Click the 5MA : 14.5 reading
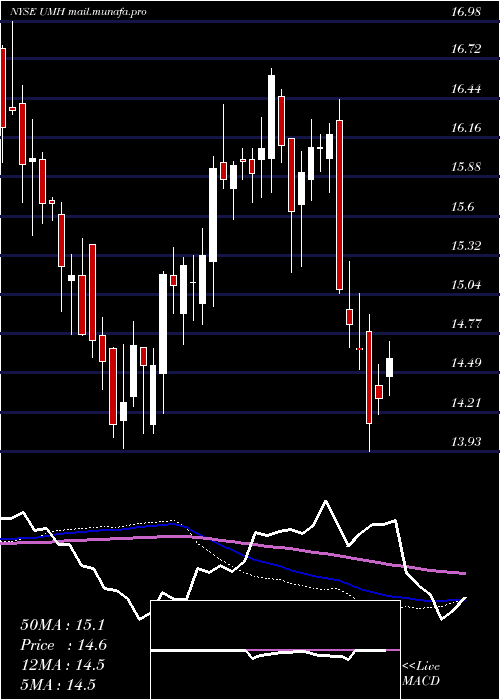Viewport: 500px width, 700px height. (x=58, y=685)
